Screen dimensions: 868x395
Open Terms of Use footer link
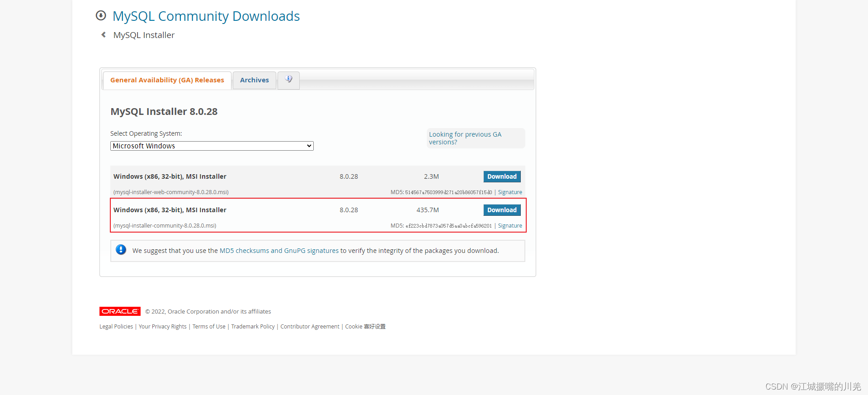209,327
